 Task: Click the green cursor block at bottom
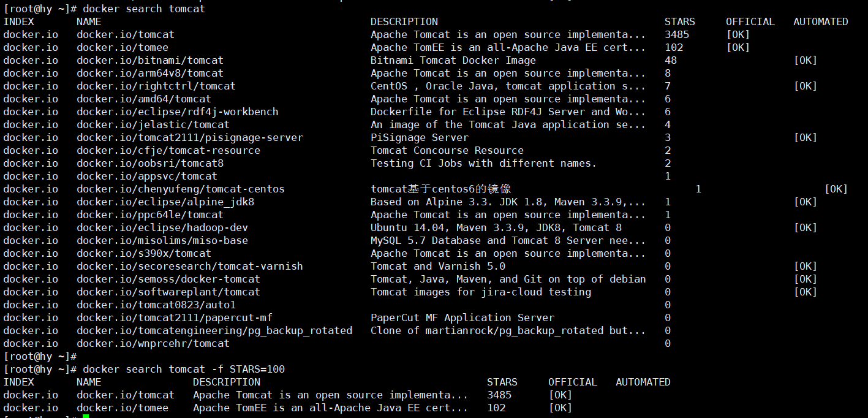point(85,416)
